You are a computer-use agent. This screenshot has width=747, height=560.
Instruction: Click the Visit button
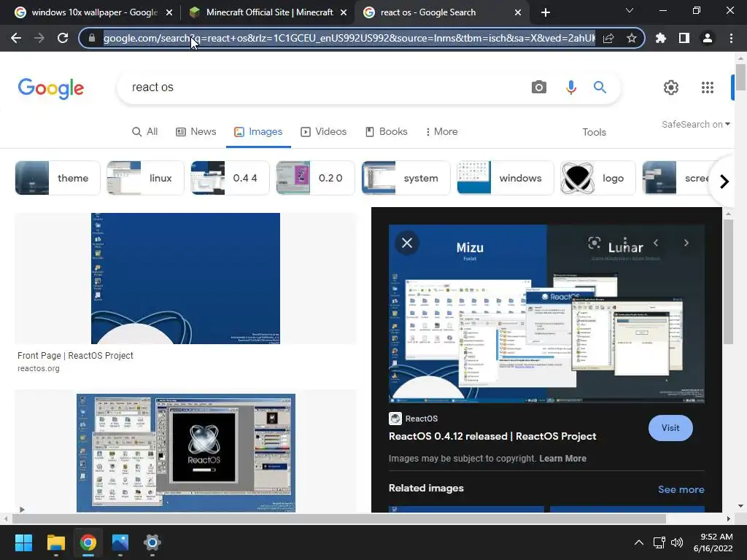tap(670, 427)
